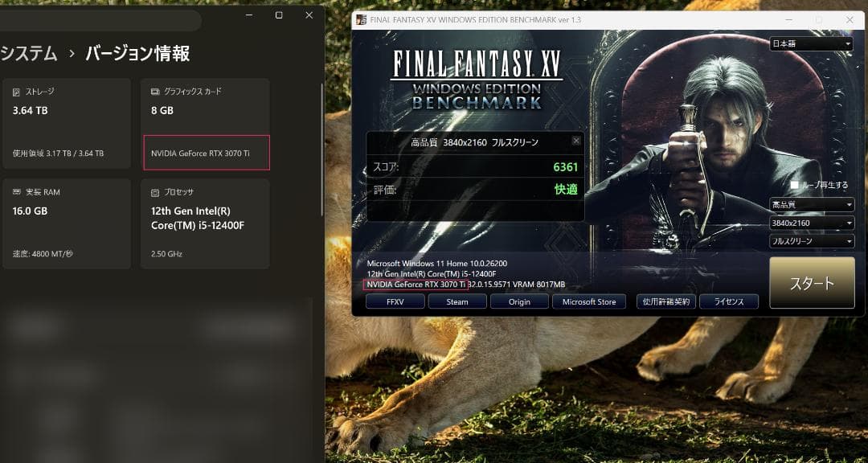Click the Settings window search field
The width and height of the screenshot is (868, 463).
pos(100,21)
